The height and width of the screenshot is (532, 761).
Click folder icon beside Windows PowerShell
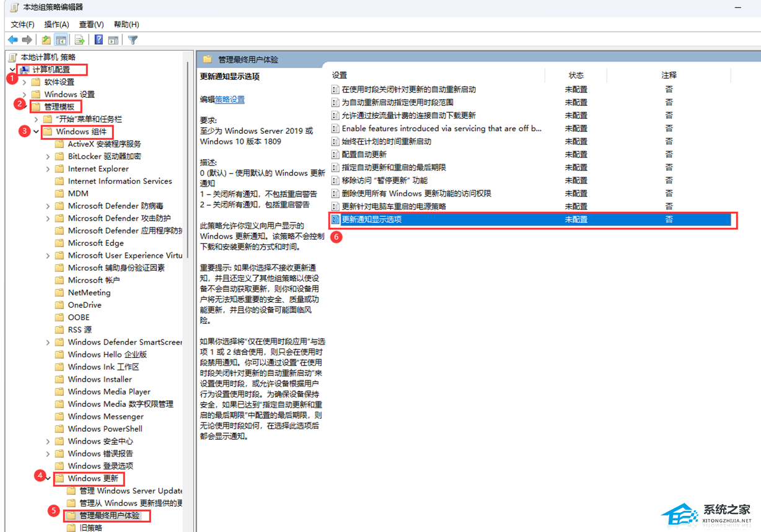tap(59, 429)
